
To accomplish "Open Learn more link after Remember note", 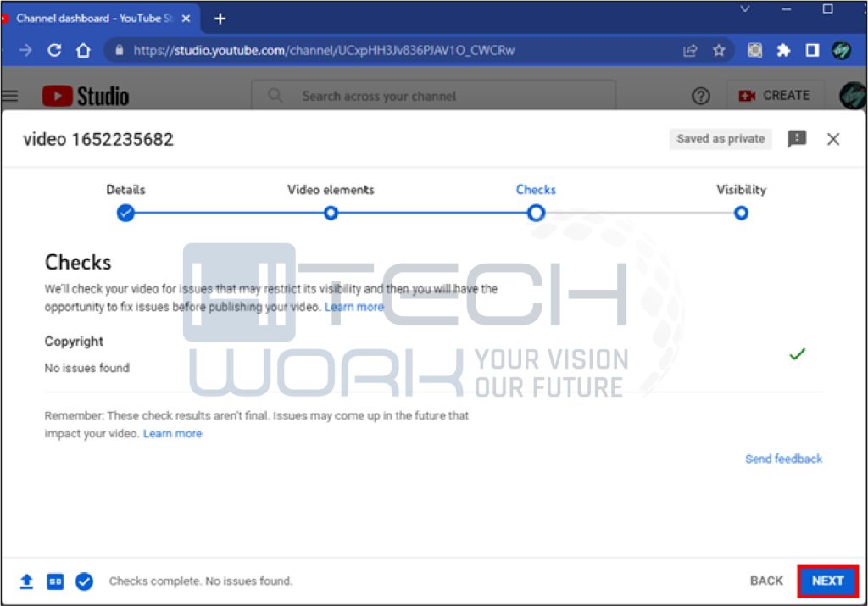I will (172, 434).
